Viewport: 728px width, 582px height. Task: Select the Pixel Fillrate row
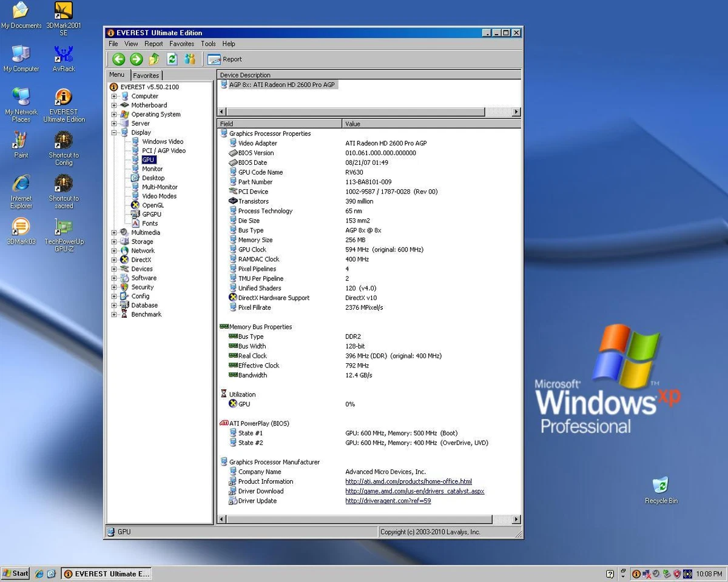369,308
